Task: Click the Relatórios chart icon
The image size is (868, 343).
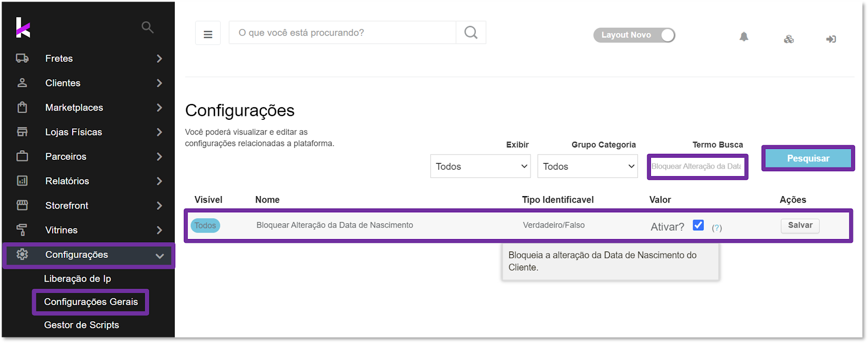Action: click(22, 180)
